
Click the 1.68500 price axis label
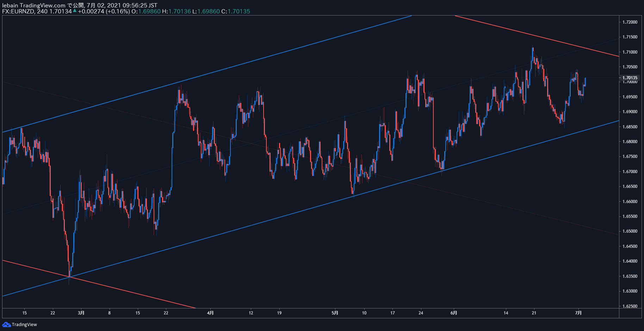630,127
